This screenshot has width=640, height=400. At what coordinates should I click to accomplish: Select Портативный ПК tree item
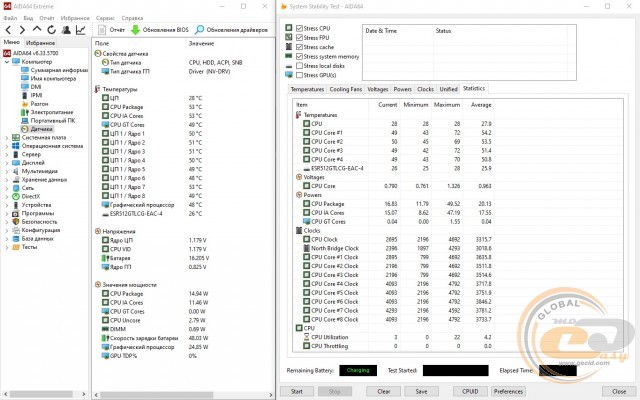pos(53,120)
